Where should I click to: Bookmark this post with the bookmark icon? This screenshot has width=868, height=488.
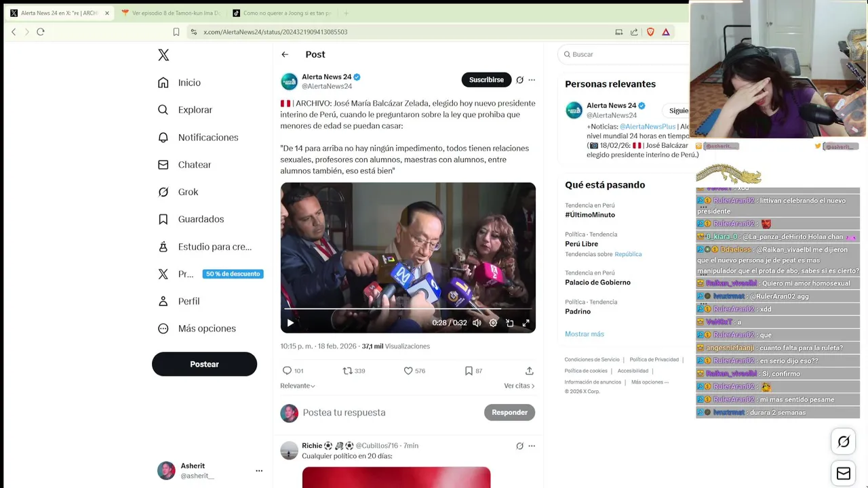[x=469, y=371]
